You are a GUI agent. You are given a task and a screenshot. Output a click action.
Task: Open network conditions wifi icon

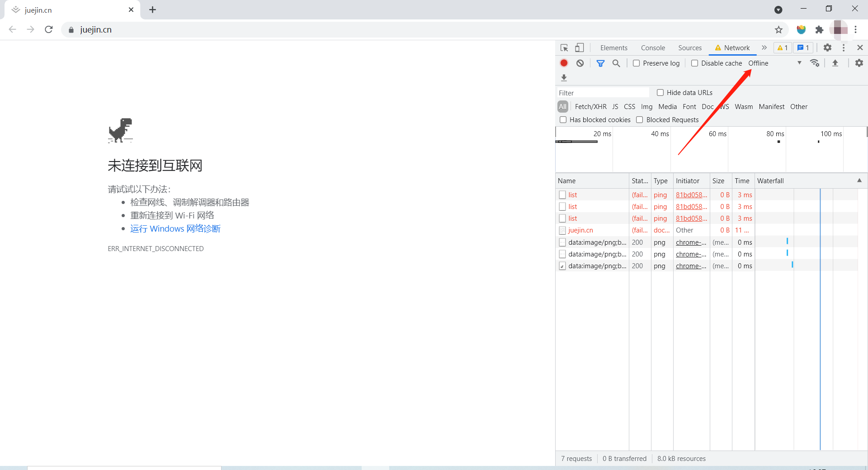click(815, 63)
